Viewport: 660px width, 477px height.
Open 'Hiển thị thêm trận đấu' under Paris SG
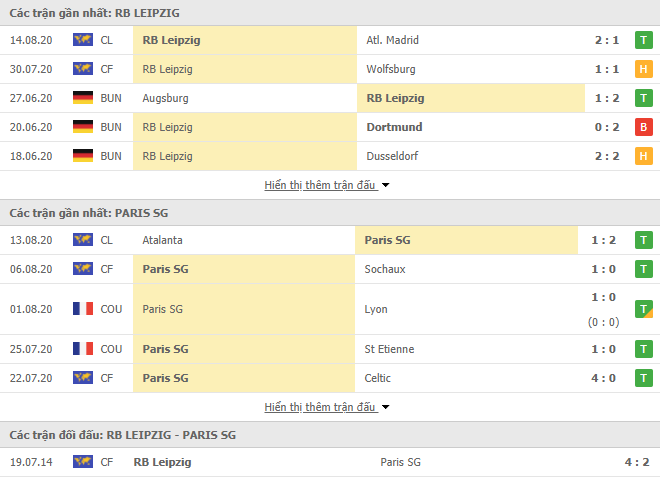coord(319,407)
